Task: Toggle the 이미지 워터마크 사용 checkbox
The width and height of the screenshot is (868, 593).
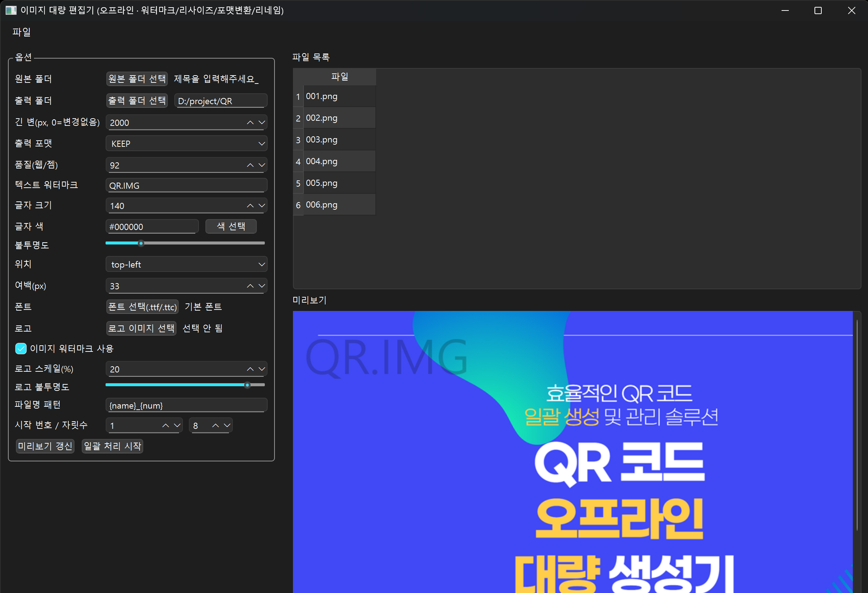Action: tap(21, 349)
